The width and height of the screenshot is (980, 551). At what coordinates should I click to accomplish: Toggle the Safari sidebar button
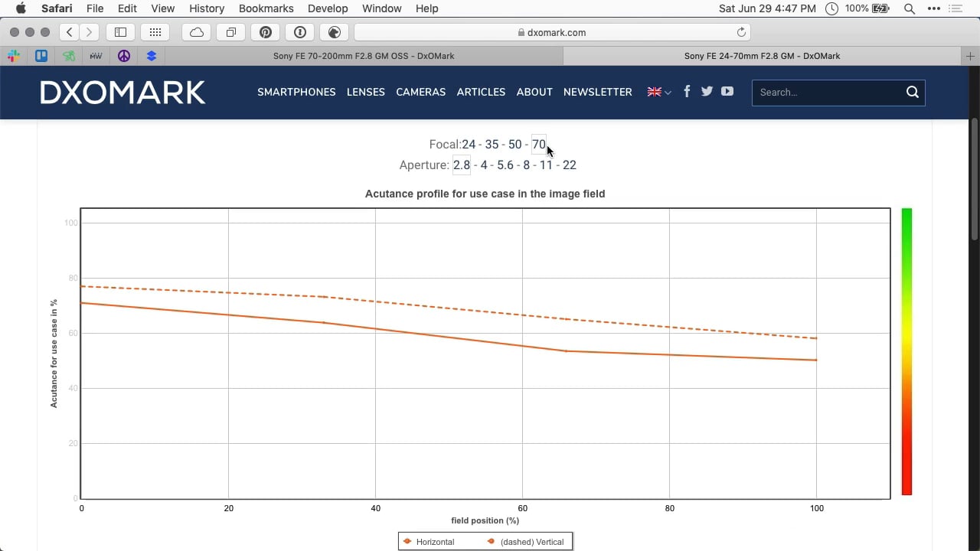pyautogui.click(x=120, y=32)
